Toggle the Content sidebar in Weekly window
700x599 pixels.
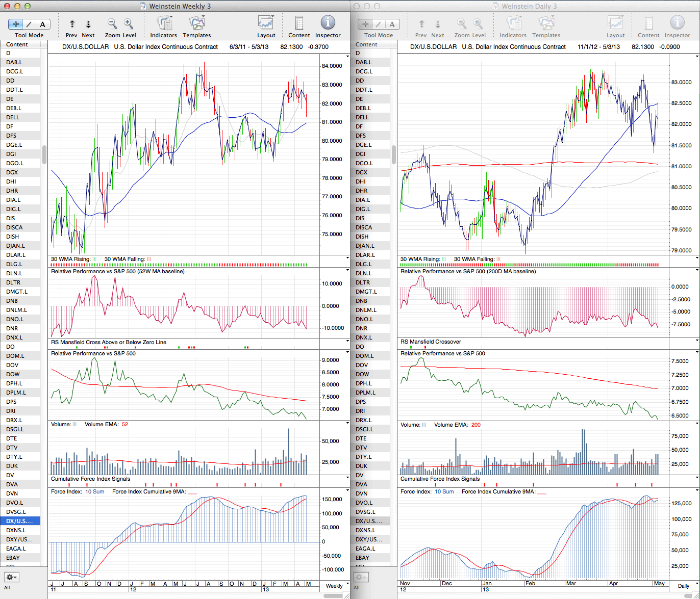click(x=299, y=23)
